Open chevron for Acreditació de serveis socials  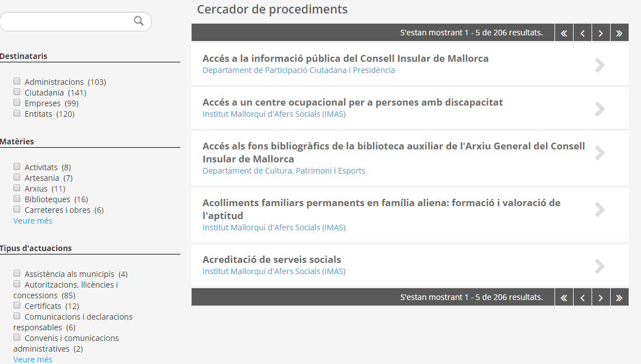[x=600, y=266]
